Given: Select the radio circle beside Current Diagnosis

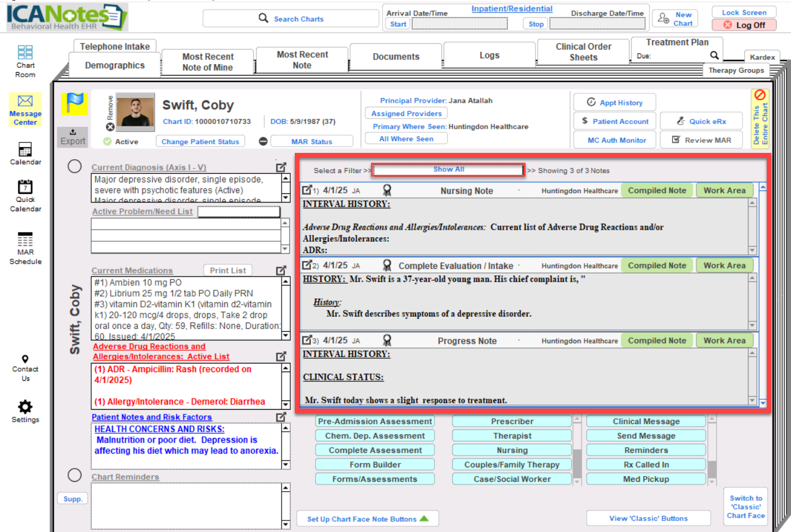Looking at the screenshot, I should (x=74, y=166).
